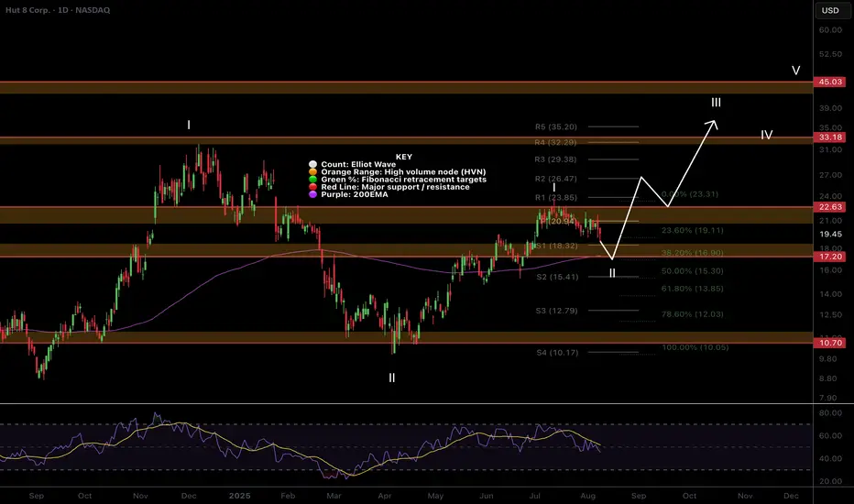
Task: Click the 61.80% (13.85) Fibonacci label
Action: pyautogui.click(x=692, y=289)
